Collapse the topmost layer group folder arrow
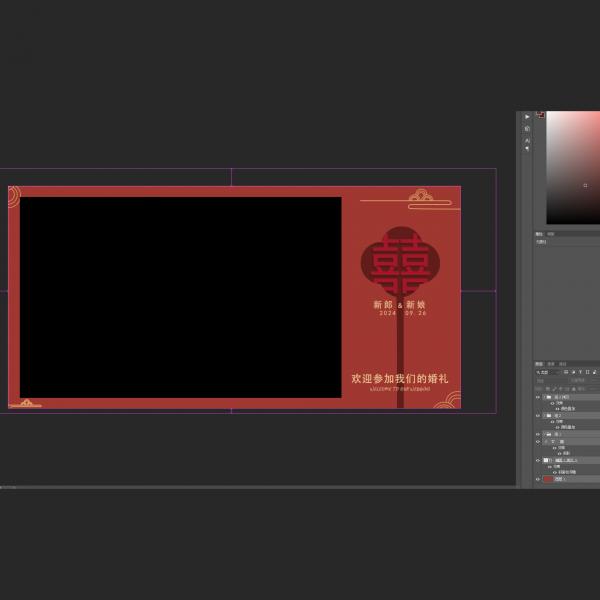 tap(544, 397)
